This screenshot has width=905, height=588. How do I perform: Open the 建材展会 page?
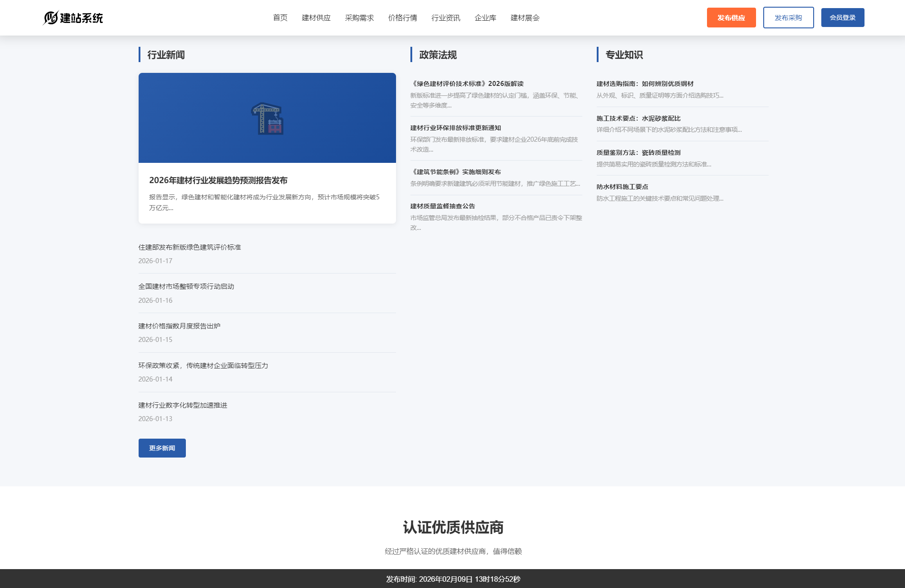point(524,18)
